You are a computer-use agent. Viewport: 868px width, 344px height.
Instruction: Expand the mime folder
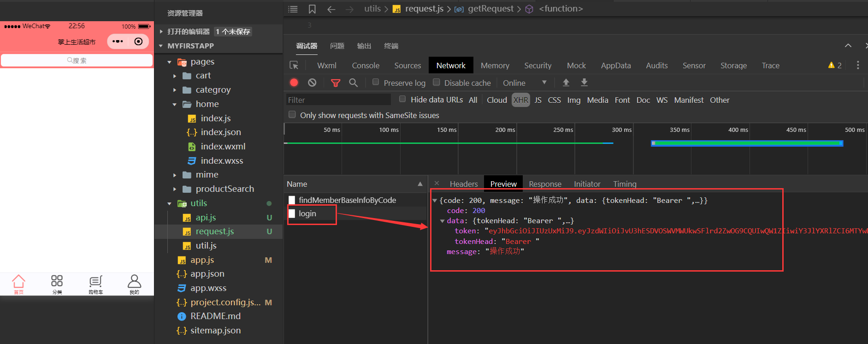tap(174, 175)
